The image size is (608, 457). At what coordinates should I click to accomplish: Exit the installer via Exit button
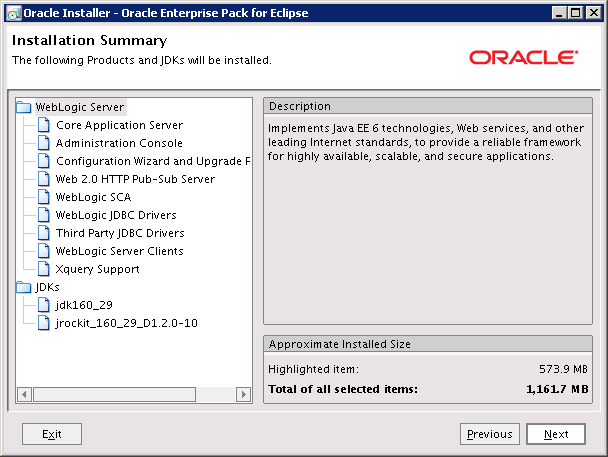52,434
